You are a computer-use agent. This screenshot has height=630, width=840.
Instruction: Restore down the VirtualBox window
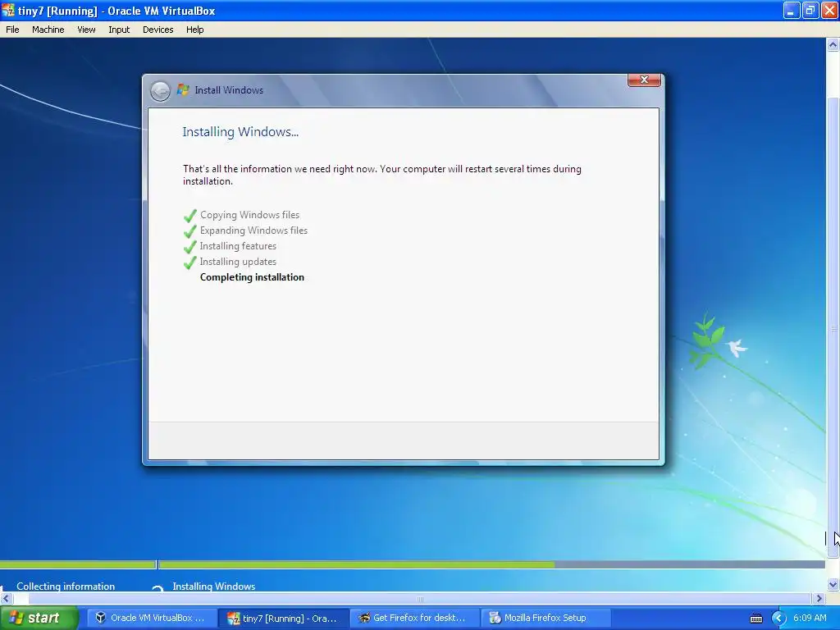coord(810,10)
